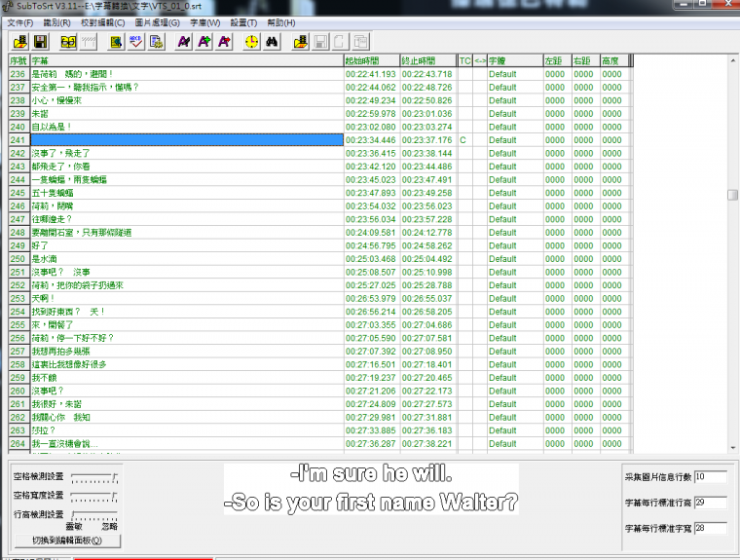
Task: Open the 識別(R) menu
Action: point(57,22)
